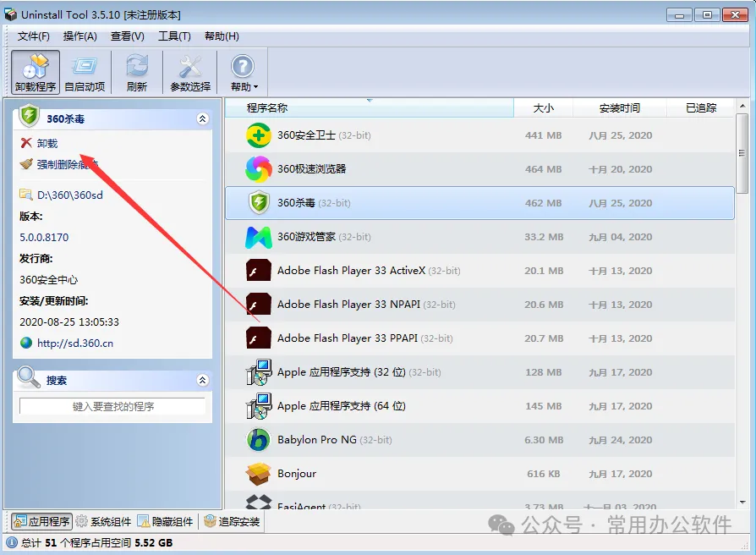Image resolution: width=756 pixels, height=555 pixels.
Task: Open the 查看(V) menu
Action: (128, 36)
